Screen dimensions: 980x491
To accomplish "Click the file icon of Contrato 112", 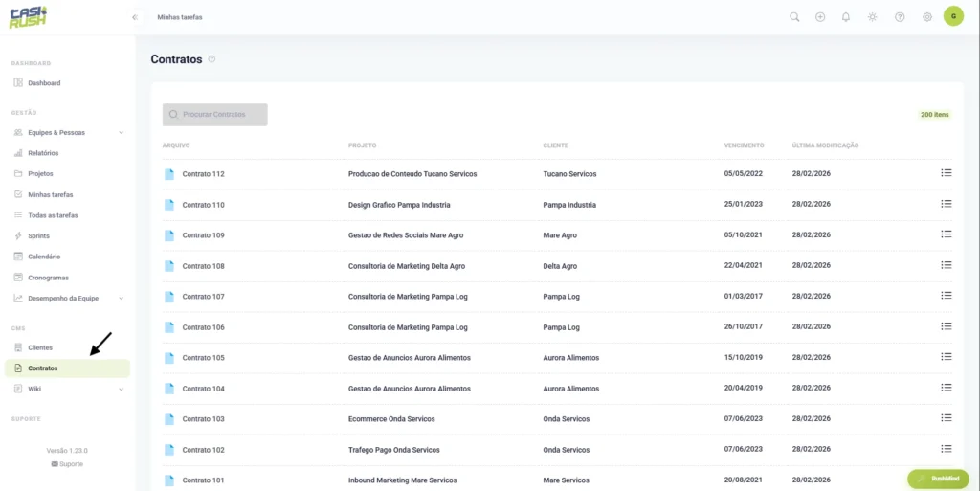I will click(x=168, y=174).
